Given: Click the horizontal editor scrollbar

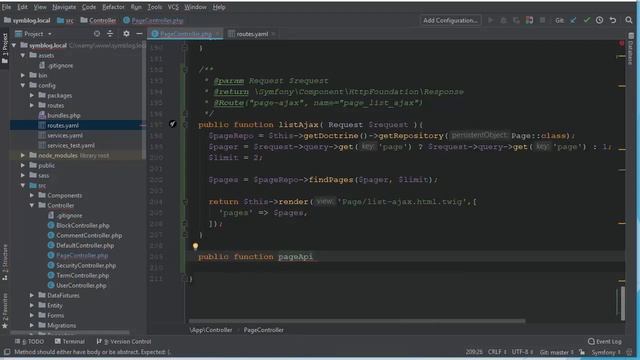Looking at the screenshot, I should (356, 321).
